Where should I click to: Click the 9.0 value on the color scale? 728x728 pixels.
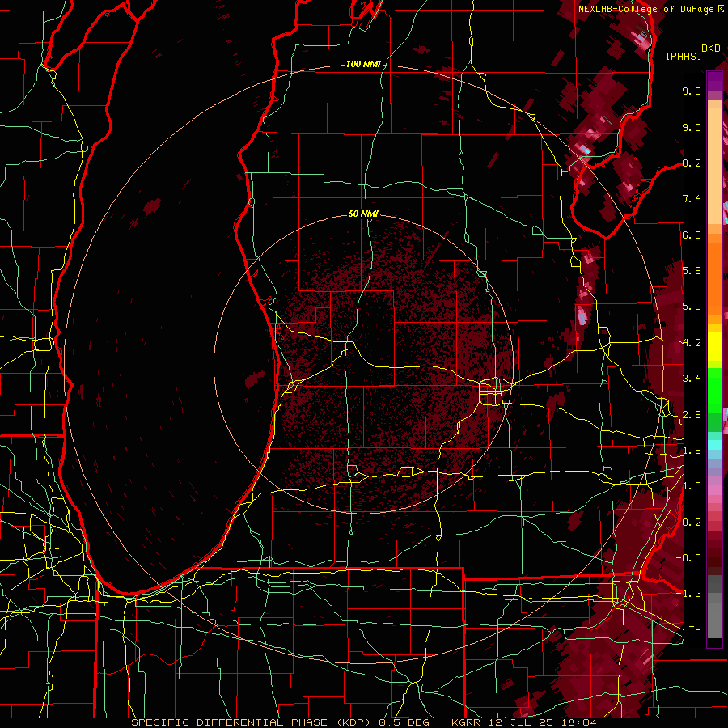(692, 127)
